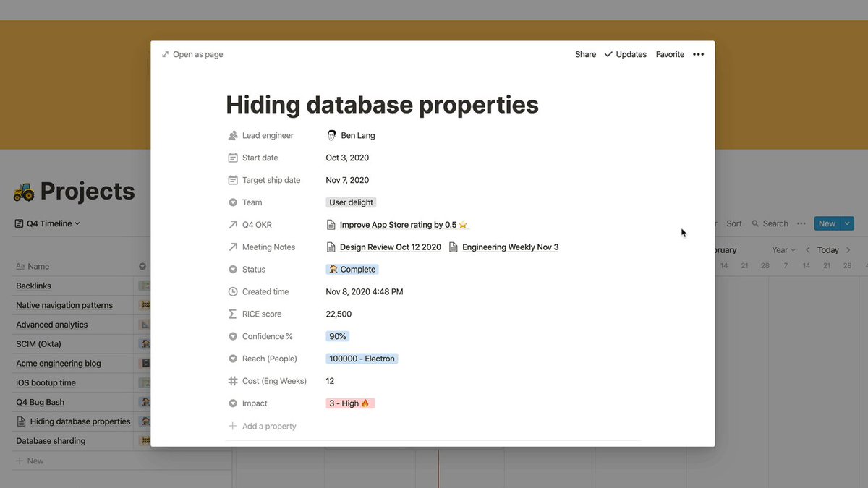Click the New button dropdown arrow

tap(848, 224)
